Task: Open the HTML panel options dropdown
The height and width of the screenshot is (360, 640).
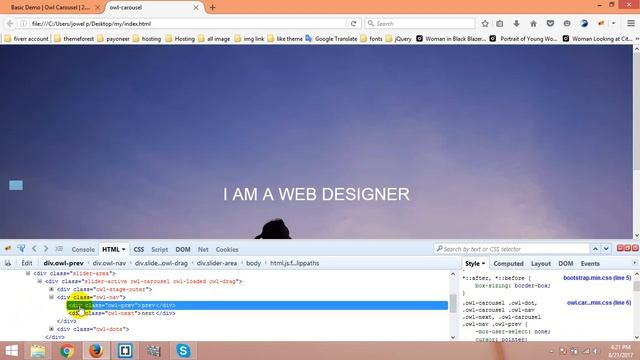Action: tap(124, 249)
